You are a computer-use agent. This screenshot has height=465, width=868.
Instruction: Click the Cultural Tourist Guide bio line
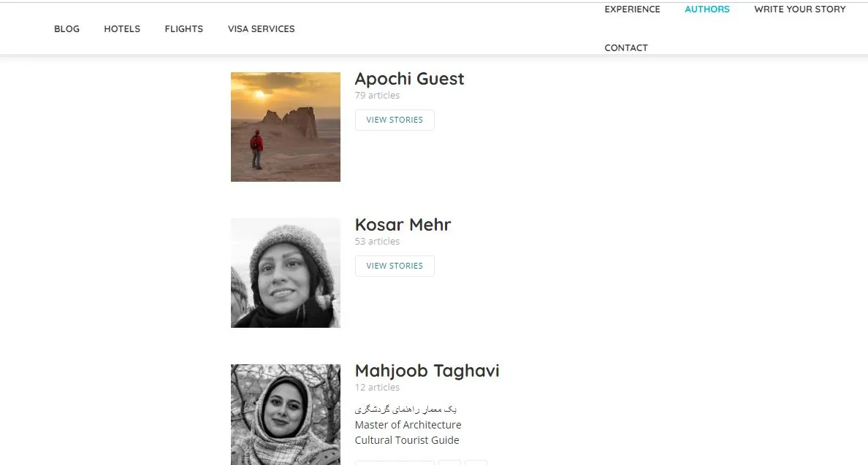(x=407, y=440)
